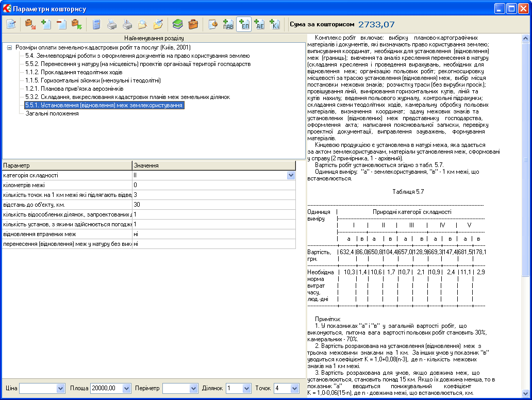Click the відстань до об'єкту value cell
532x400 pixels.
pos(213,205)
